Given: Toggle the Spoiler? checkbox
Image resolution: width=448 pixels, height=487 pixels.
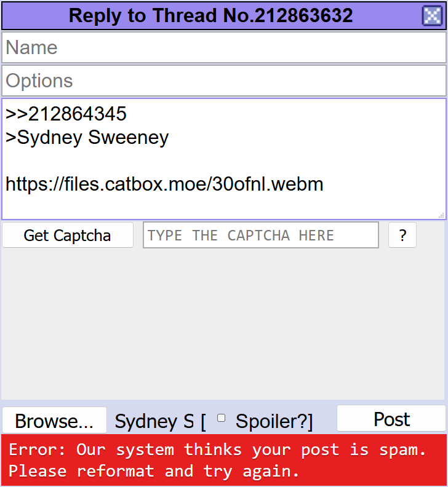Looking at the screenshot, I should coord(221,418).
